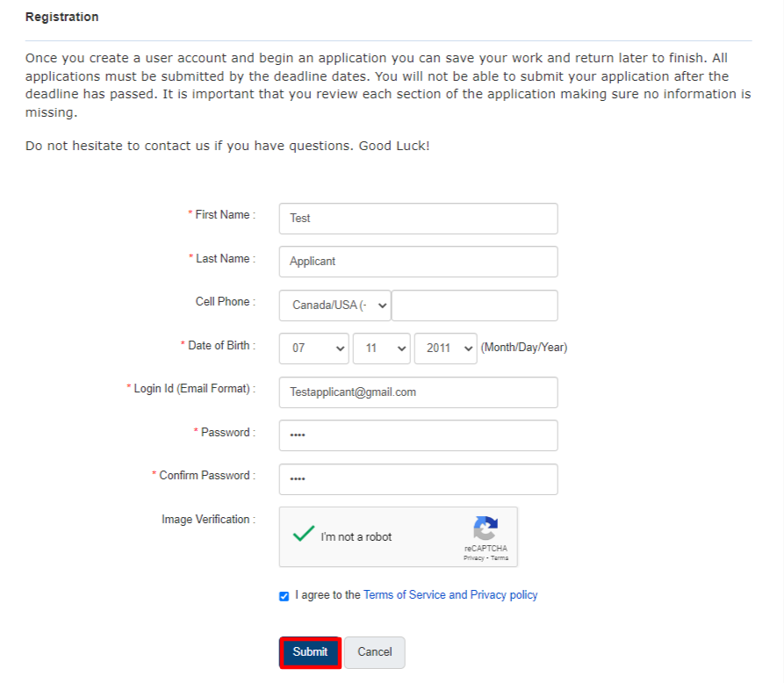Click the Last Name field containing Applicant
The width and height of the screenshot is (784, 683).
[418, 261]
